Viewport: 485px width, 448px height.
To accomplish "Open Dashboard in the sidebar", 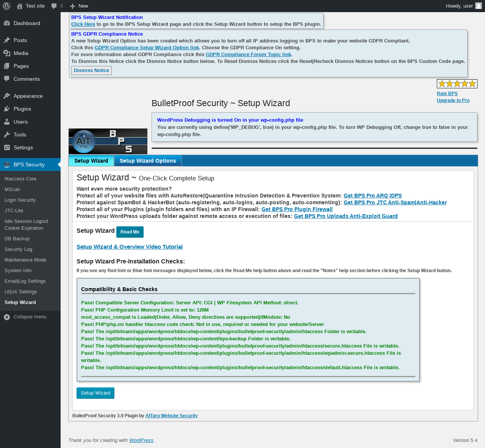I will (27, 23).
